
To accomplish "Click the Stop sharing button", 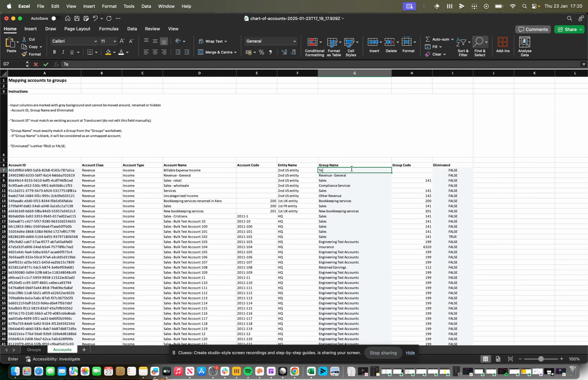I will 383,353.
